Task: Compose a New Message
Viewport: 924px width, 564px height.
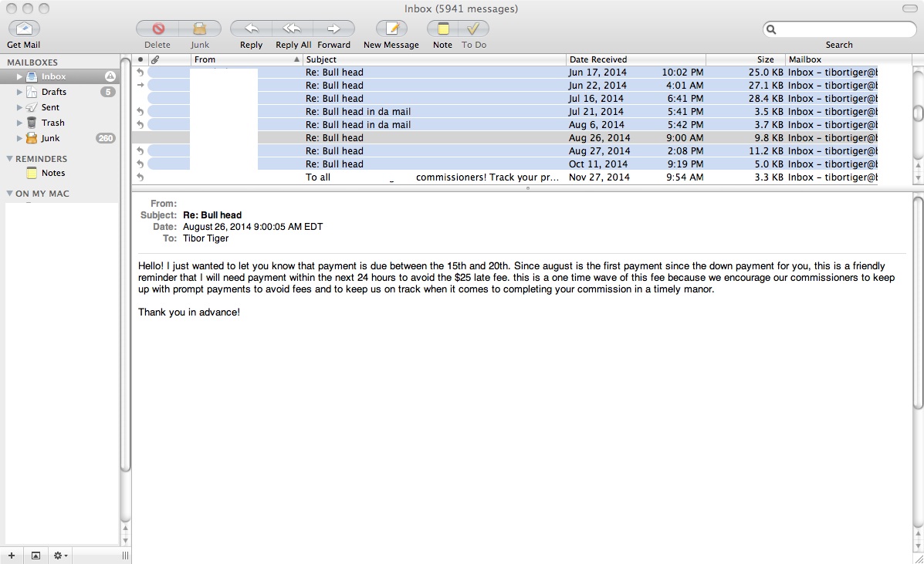Action: click(391, 29)
